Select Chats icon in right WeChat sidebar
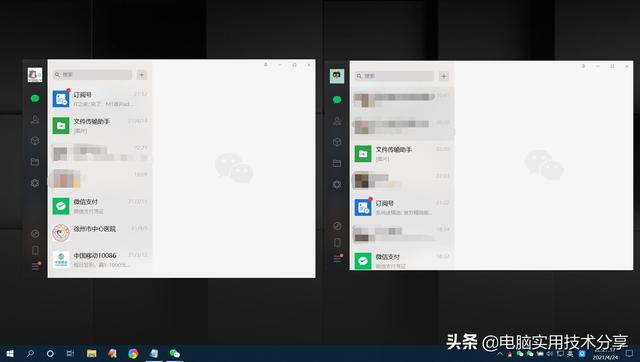This screenshot has width=640, height=362. 337,100
